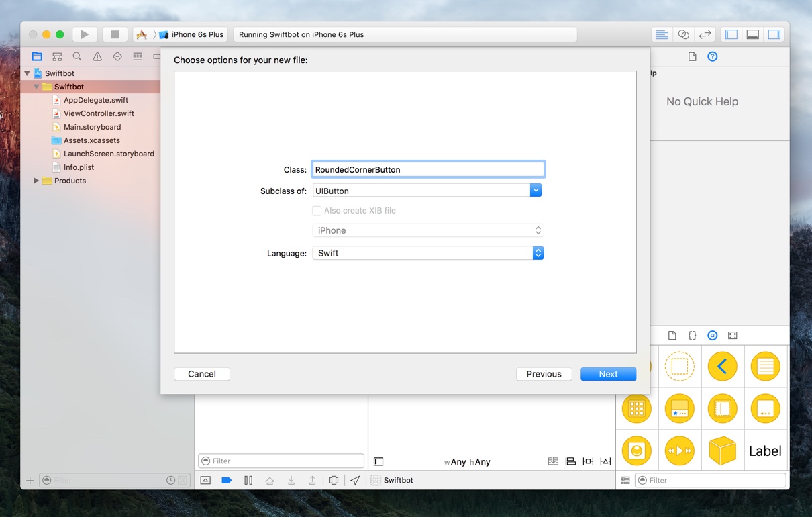This screenshot has height=517, width=812.
Task: Show the Project navigator folder icon
Action: (x=37, y=56)
